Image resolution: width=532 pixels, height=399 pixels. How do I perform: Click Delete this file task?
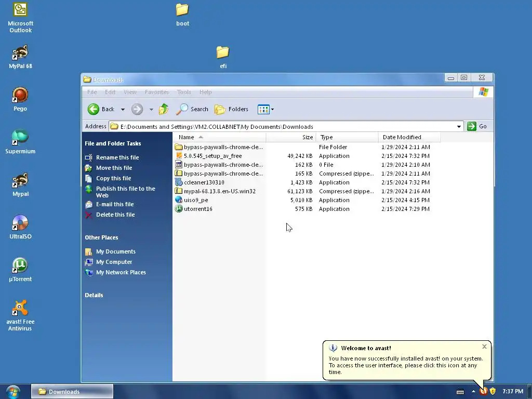pyautogui.click(x=115, y=215)
